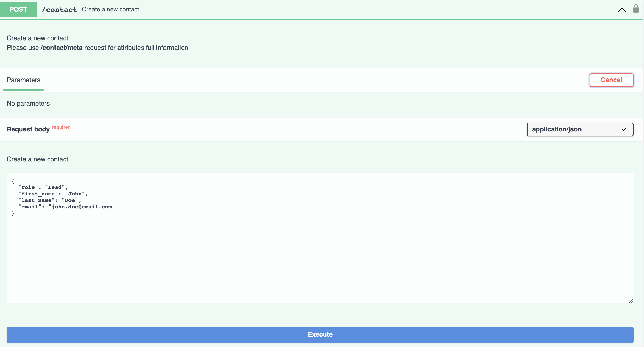644x347 pixels.
Task: Click the authorization lock icon
Action: click(x=636, y=9)
